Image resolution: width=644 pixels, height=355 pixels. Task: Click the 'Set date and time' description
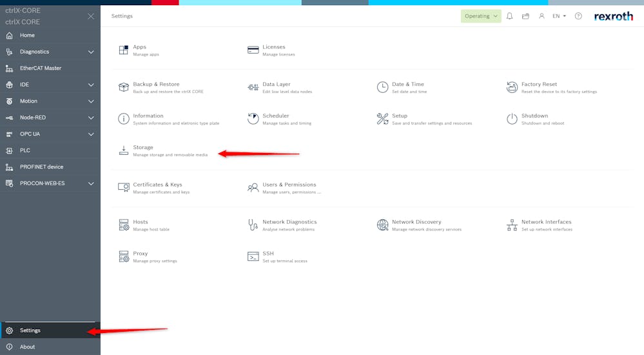[409, 92]
